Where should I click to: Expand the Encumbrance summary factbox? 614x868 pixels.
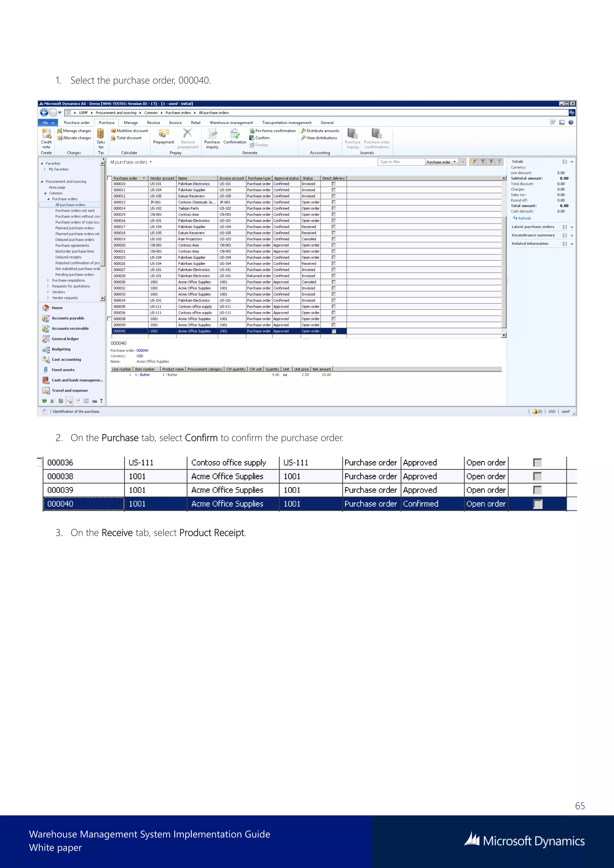click(x=572, y=236)
